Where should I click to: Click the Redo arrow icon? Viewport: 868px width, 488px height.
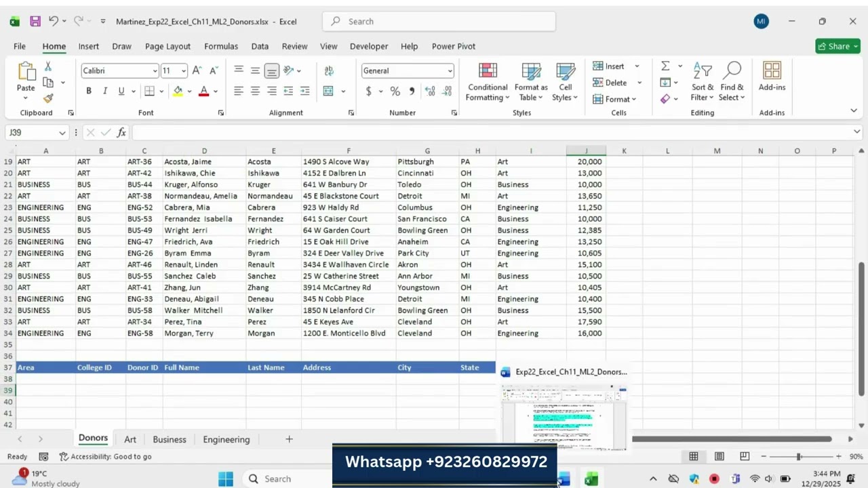[x=80, y=21]
